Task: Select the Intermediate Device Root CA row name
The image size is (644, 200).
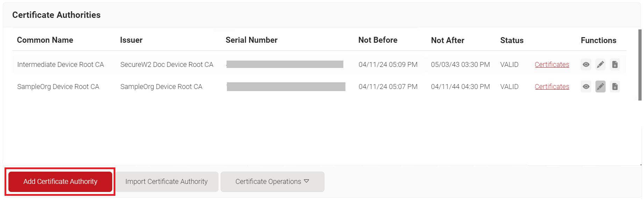Action: (60, 64)
